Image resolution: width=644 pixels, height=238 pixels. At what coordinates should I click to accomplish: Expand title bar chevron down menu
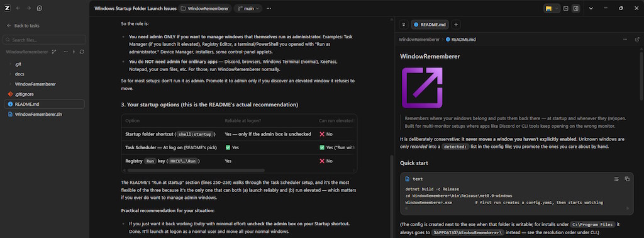point(591,8)
